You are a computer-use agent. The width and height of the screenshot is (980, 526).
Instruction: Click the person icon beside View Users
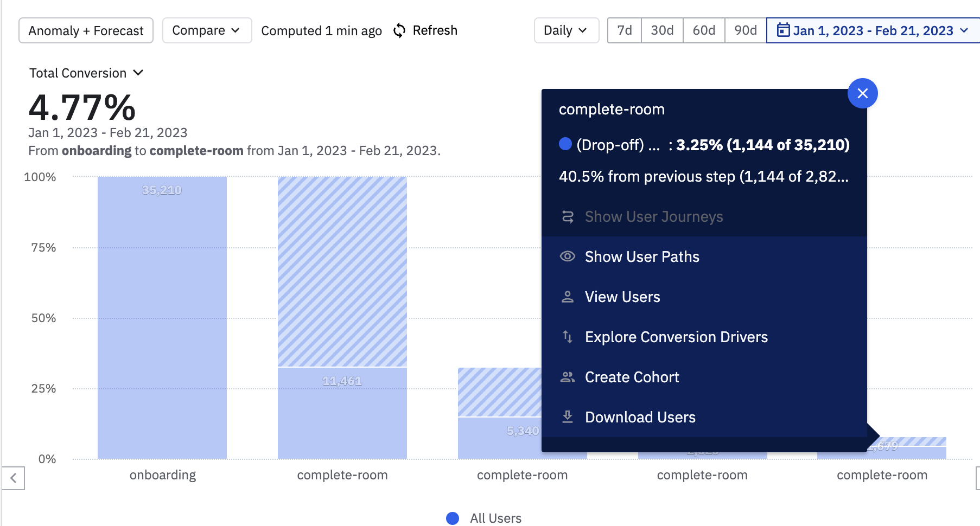tap(568, 297)
